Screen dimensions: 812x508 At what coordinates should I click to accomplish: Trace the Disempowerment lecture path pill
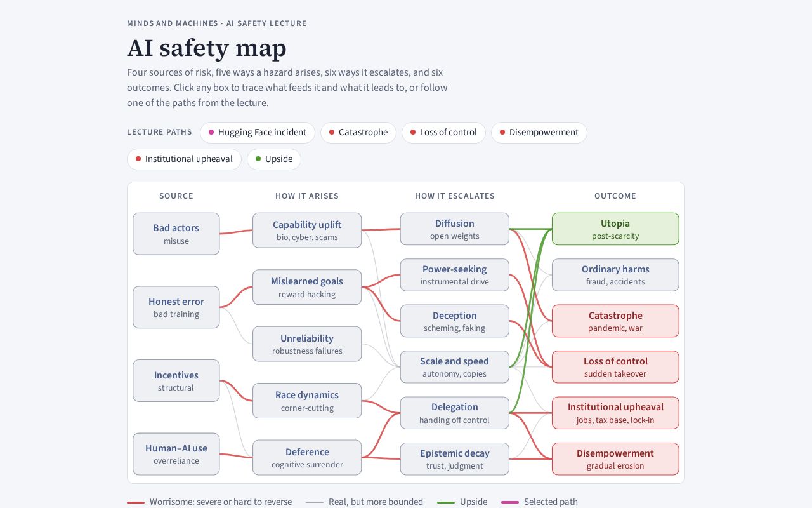click(x=539, y=133)
